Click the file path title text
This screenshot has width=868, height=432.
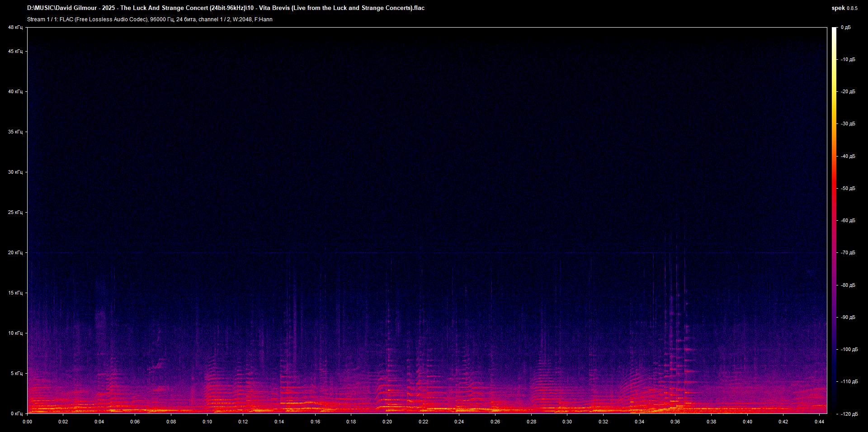226,8
